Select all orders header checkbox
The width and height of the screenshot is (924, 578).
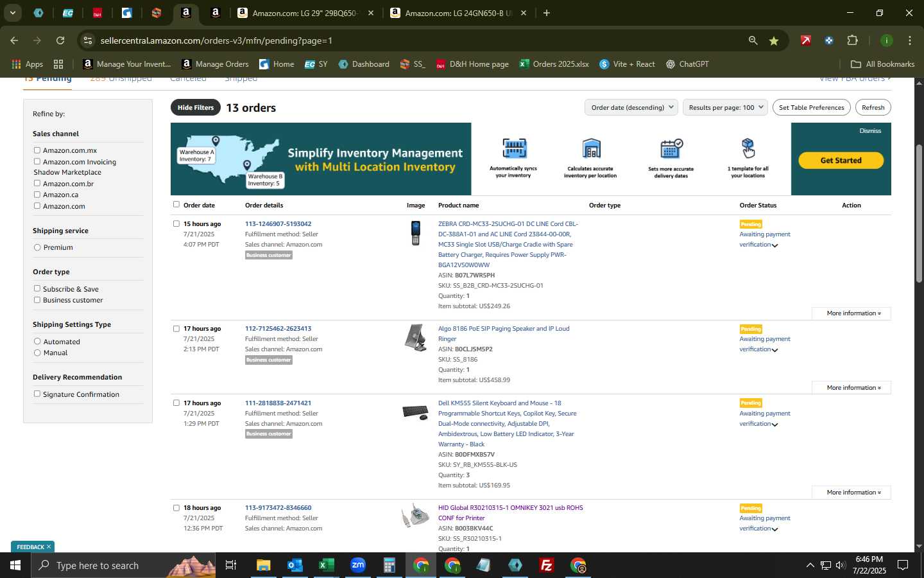[x=176, y=205]
